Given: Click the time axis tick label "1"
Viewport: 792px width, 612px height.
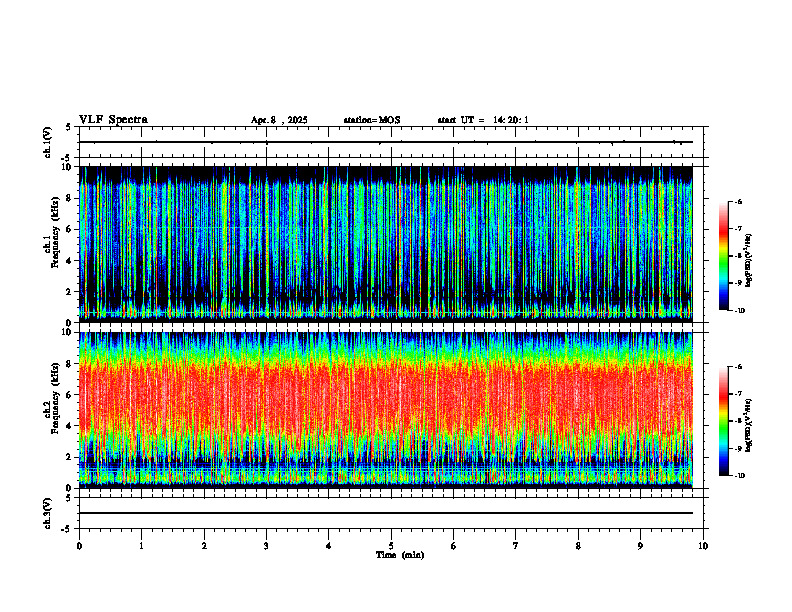Looking at the screenshot, I should (141, 546).
